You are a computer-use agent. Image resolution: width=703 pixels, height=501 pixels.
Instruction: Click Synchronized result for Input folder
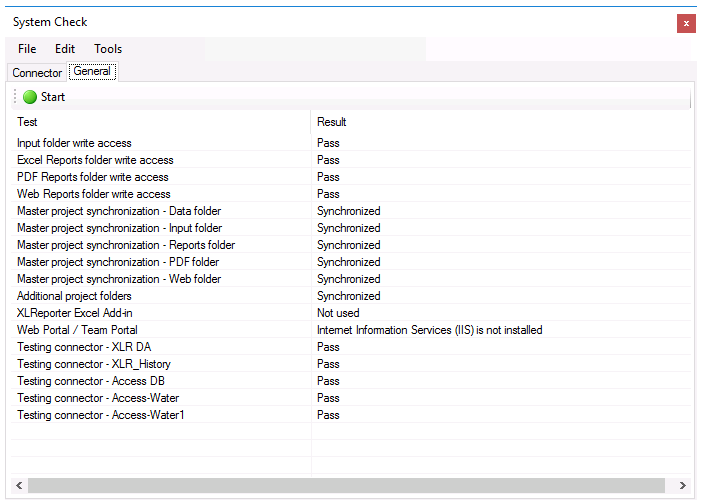tap(349, 228)
